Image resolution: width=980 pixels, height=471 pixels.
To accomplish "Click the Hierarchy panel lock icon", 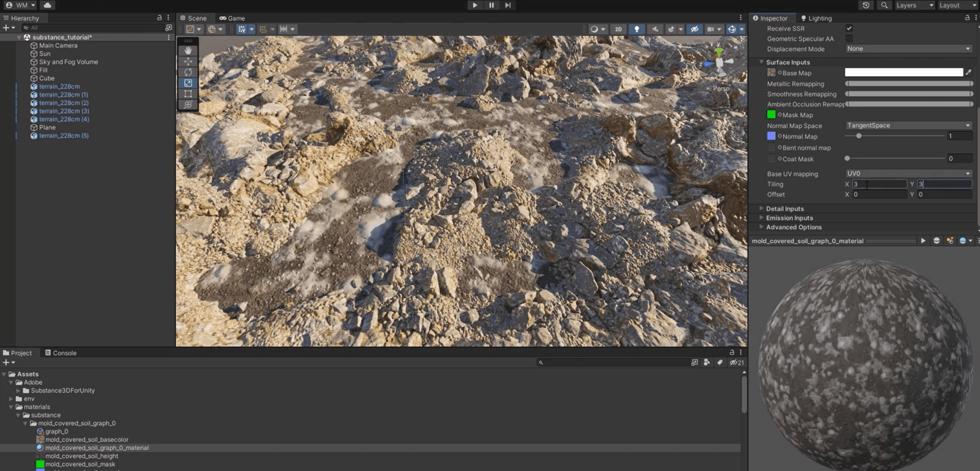I will [x=159, y=18].
